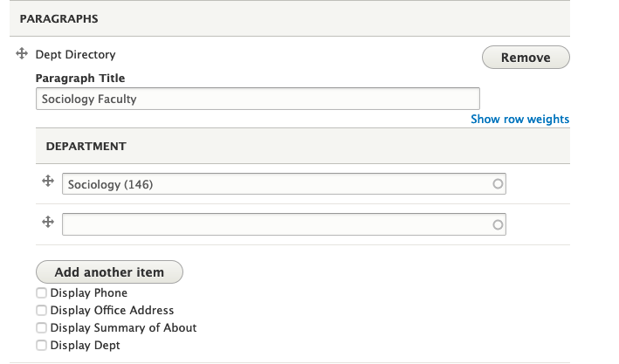Viewport: 619px width, 364px height.
Task: Click the empty second department field
Action: pos(275,225)
